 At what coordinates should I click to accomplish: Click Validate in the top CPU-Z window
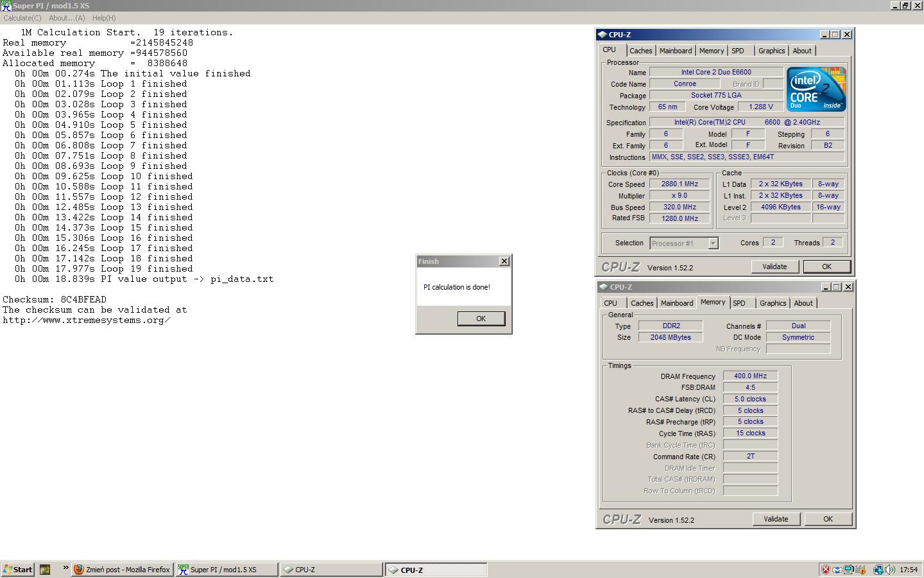774,267
